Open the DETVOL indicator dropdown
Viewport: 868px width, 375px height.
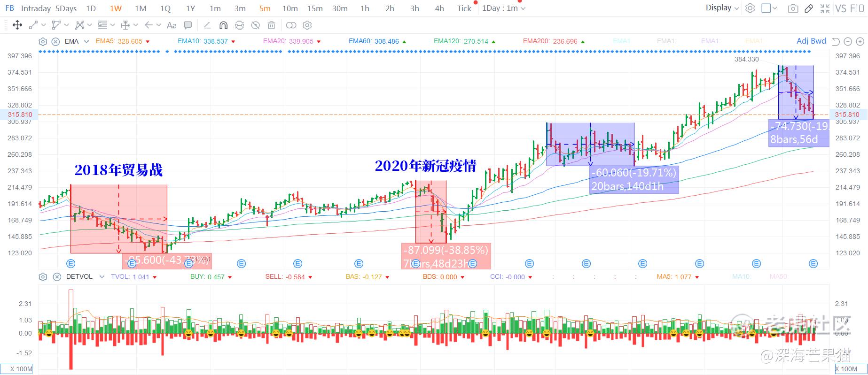tap(102, 277)
